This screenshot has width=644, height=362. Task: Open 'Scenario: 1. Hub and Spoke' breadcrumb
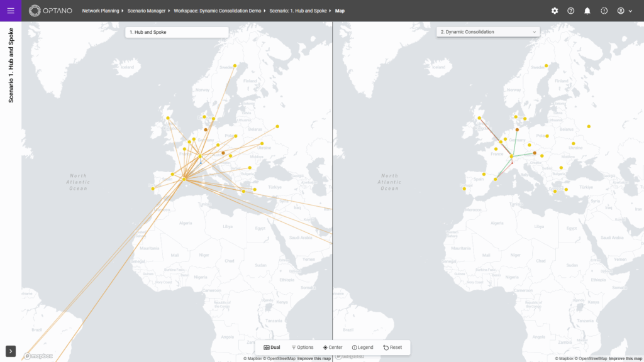pyautogui.click(x=299, y=11)
